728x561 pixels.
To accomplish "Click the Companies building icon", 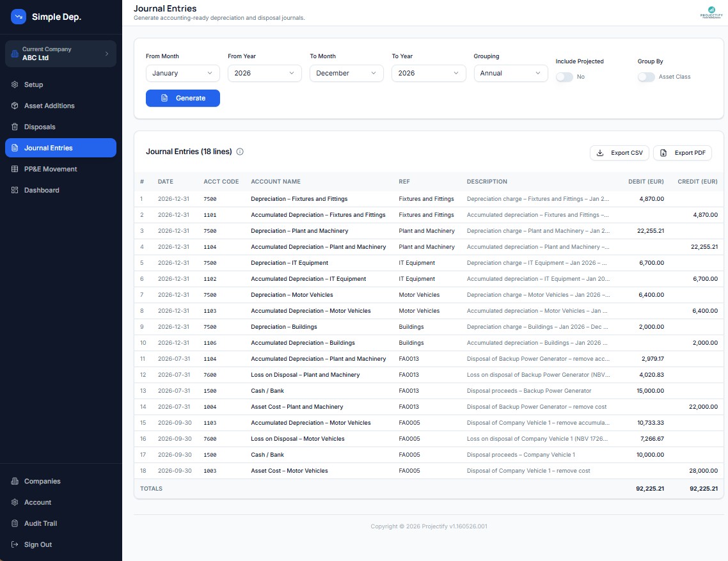I will point(15,481).
